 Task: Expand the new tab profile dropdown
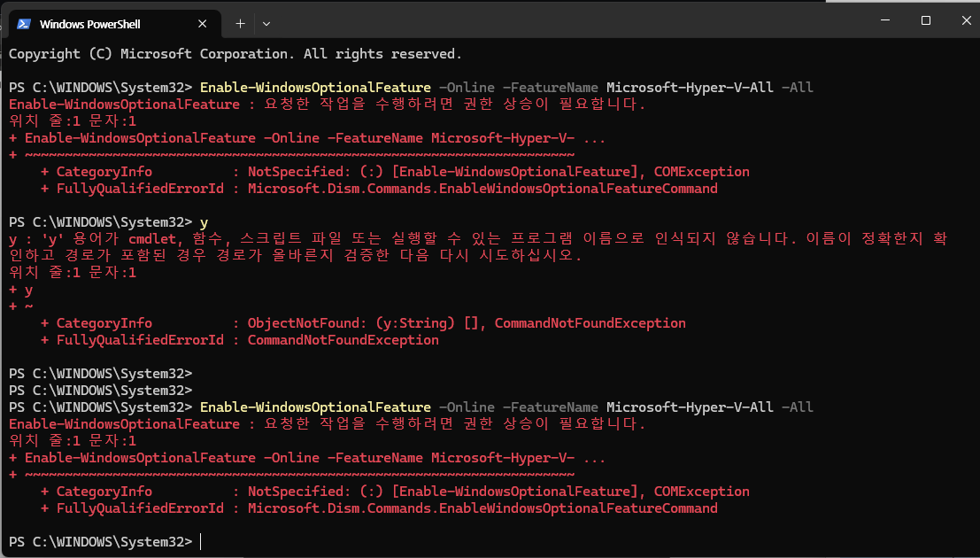(x=266, y=24)
